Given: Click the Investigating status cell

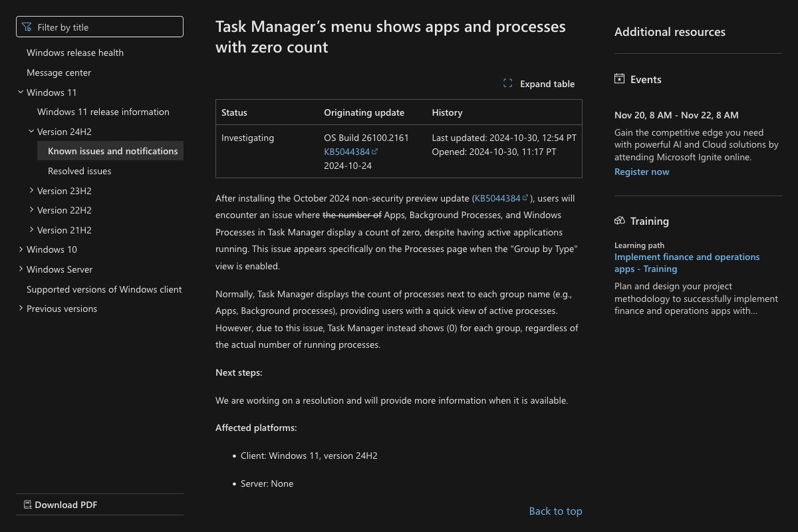Looking at the screenshot, I should (x=247, y=138).
